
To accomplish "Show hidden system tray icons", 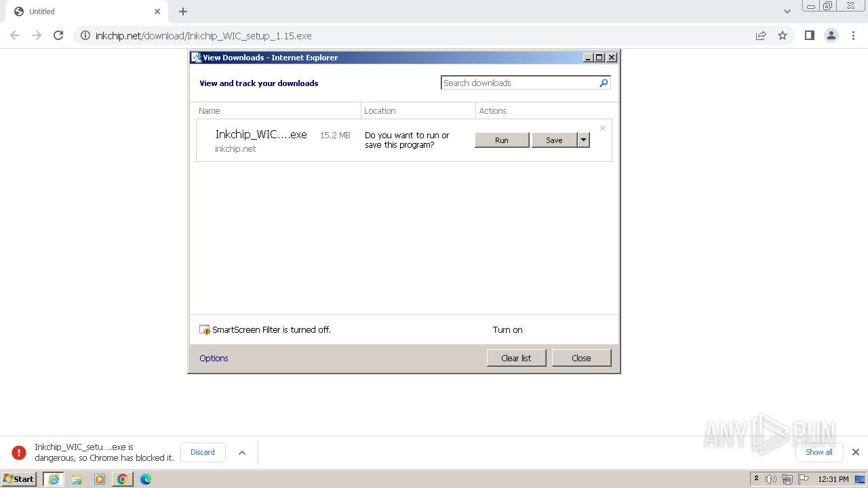I will 756,479.
